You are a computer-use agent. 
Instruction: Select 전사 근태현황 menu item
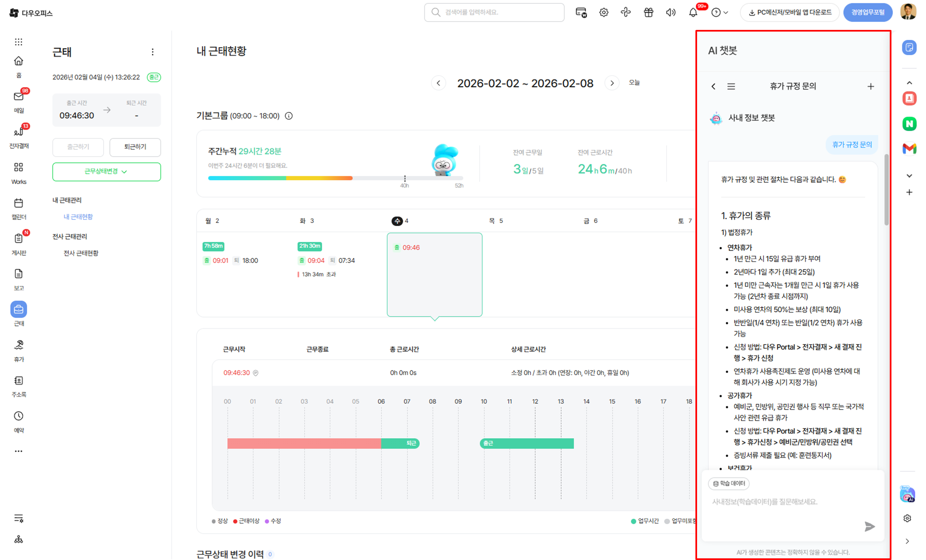(81, 253)
